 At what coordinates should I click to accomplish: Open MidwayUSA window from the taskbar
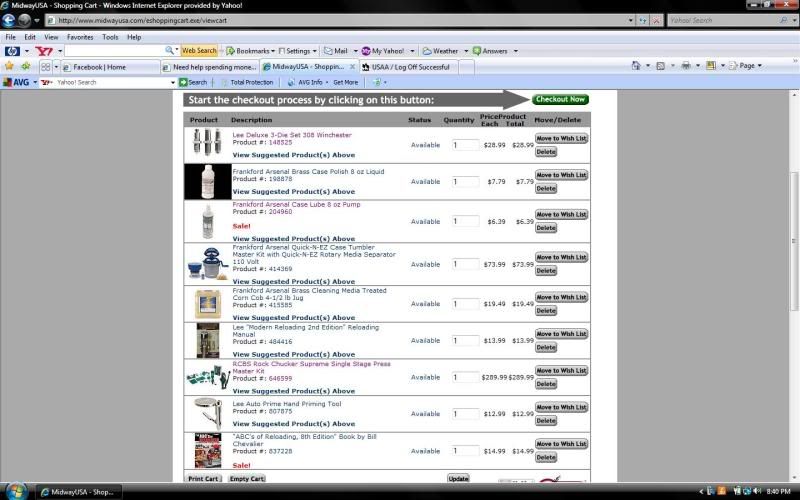(x=79, y=492)
